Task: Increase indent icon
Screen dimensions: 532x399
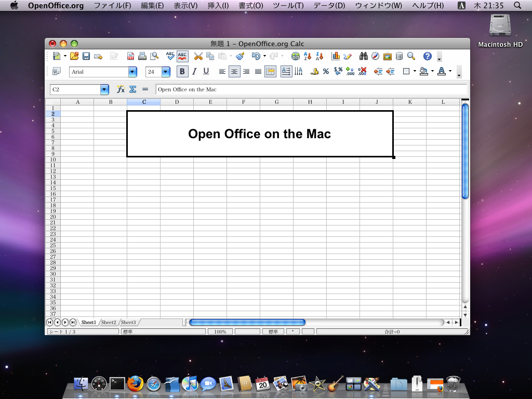Action: [390, 71]
